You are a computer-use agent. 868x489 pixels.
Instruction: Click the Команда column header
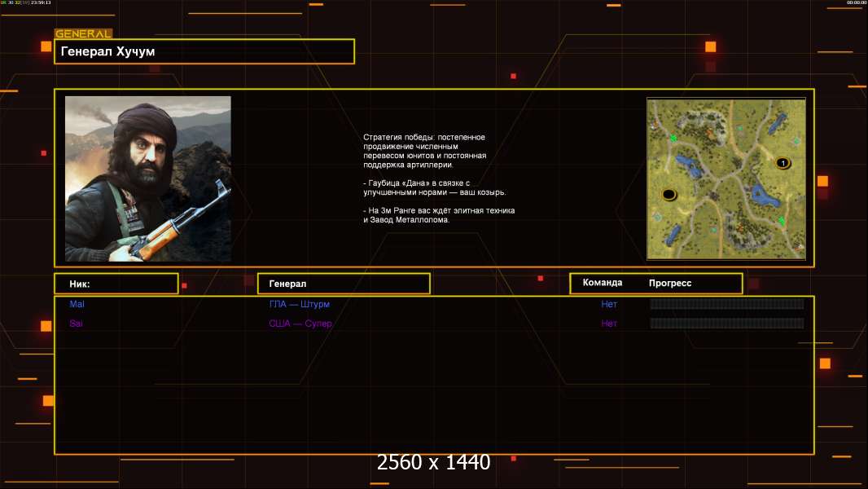(603, 283)
